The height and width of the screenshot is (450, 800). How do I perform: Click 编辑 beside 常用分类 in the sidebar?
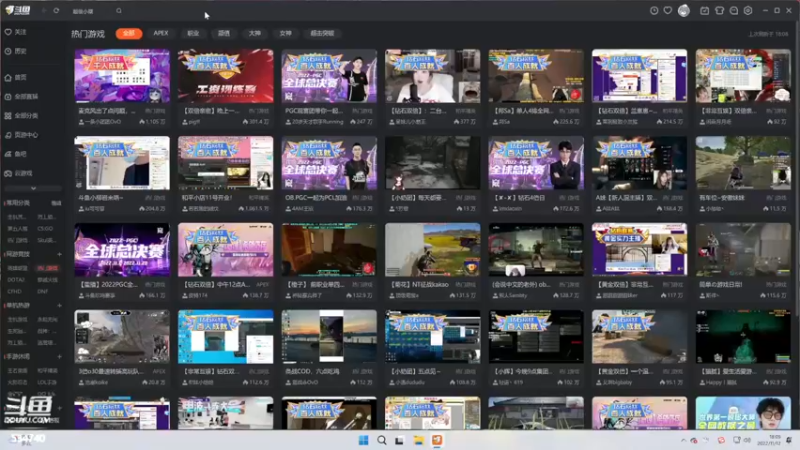coord(56,203)
